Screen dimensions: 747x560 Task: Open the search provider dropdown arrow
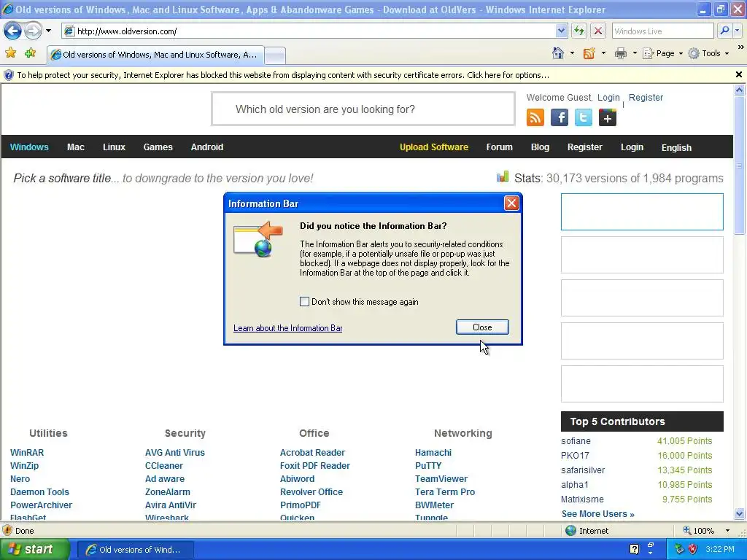pyautogui.click(x=737, y=31)
